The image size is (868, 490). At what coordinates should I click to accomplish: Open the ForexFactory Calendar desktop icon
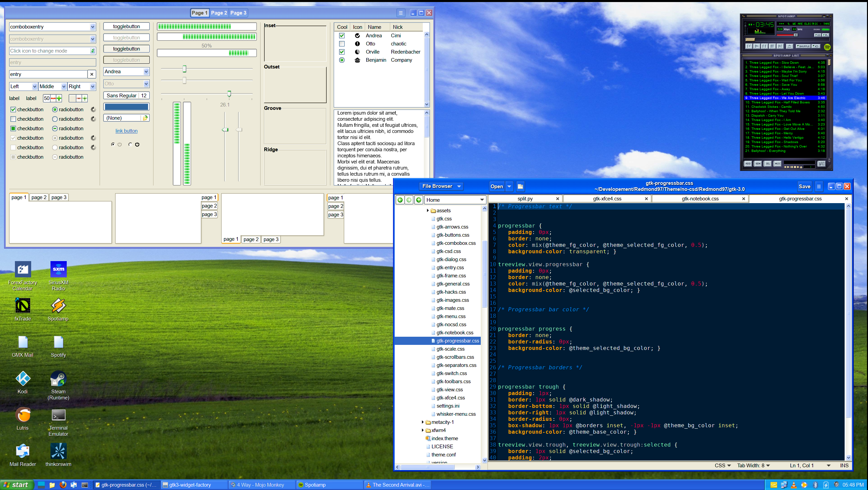(x=23, y=276)
